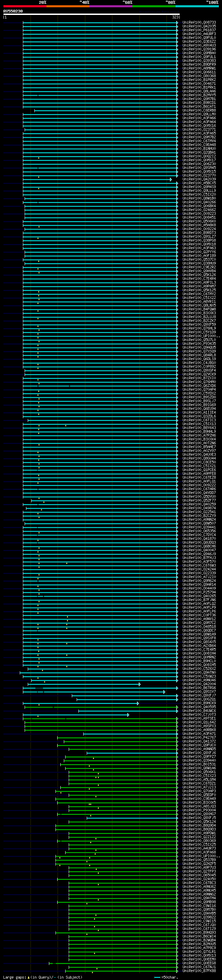Click hit label UniRef100_O24050

(x=199, y=879)
